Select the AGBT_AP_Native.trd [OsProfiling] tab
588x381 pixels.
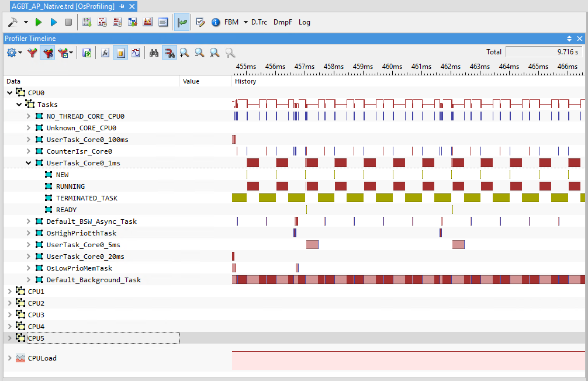[62, 6]
